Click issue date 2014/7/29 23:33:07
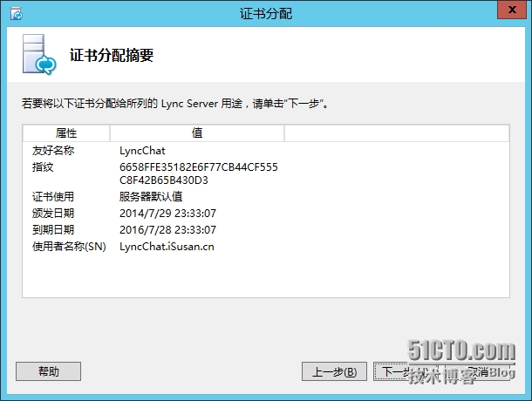The width and height of the screenshot is (532, 401). [167, 213]
